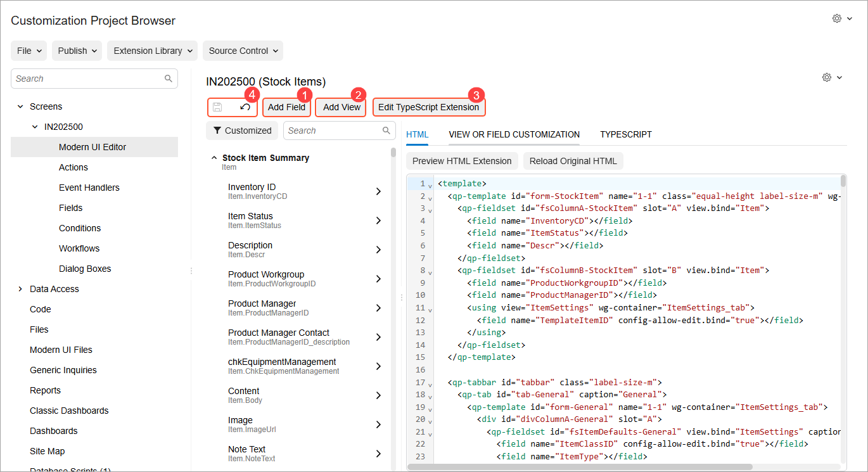Click magnifier icon in fields search box
The height and width of the screenshot is (472, 868).
click(x=386, y=131)
